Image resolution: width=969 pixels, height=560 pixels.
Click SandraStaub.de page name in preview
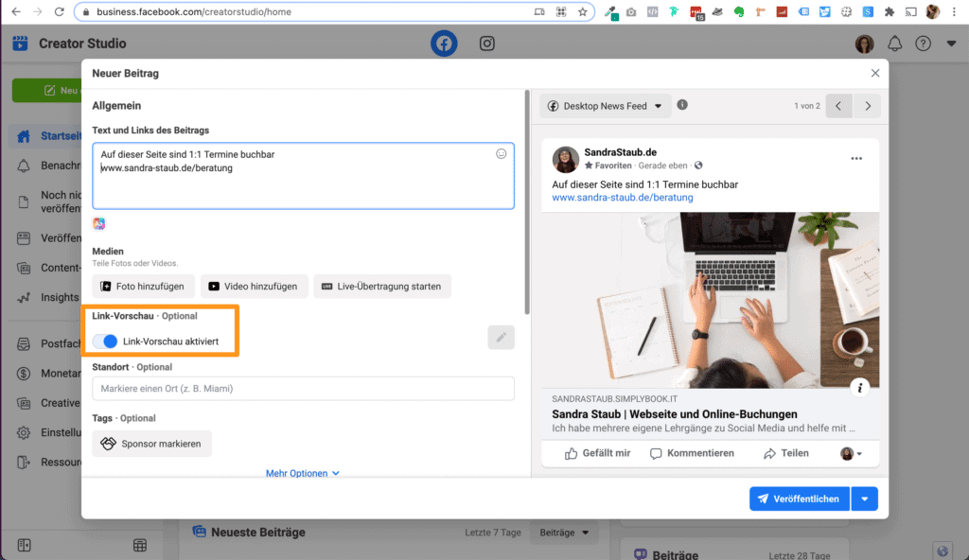point(621,152)
